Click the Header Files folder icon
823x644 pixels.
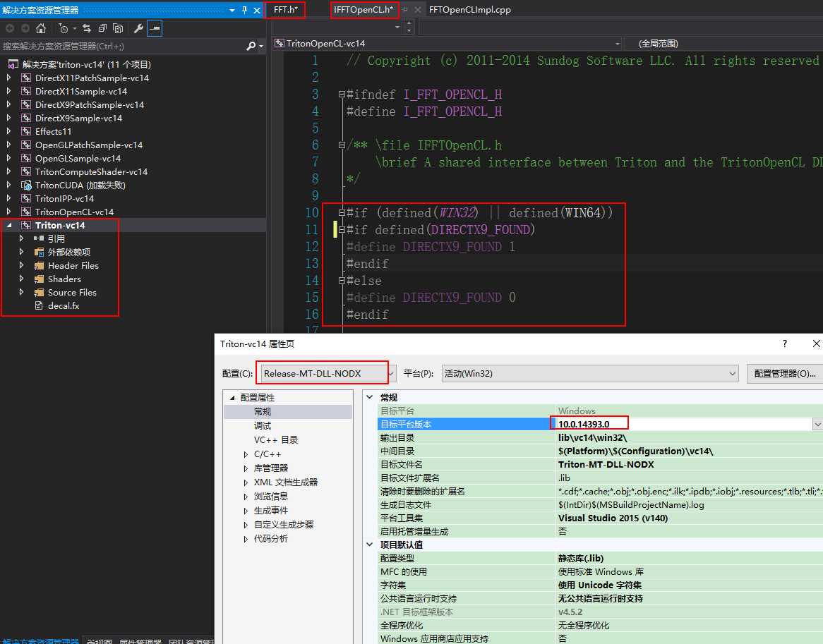[39, 266]
